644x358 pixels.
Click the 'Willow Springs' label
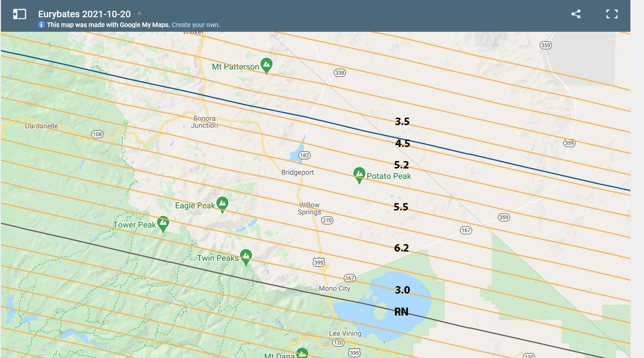point(309,208)
